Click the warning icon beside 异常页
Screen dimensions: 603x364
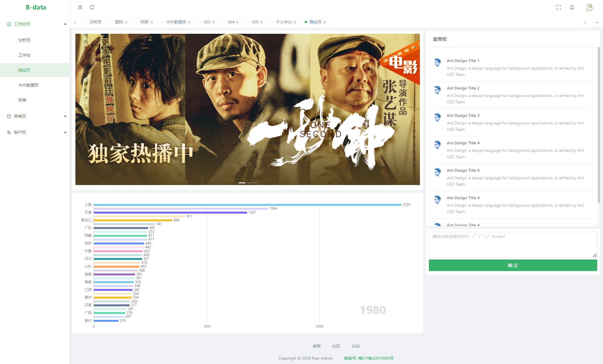coord(9,116)
